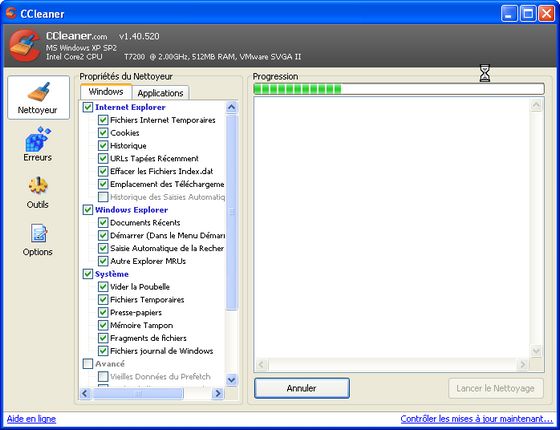Image resolution: width=560 pixels, height=430 pixels.
Task: Click the options list vertical scrollbar thumb
Action: (x=231, y=212)
